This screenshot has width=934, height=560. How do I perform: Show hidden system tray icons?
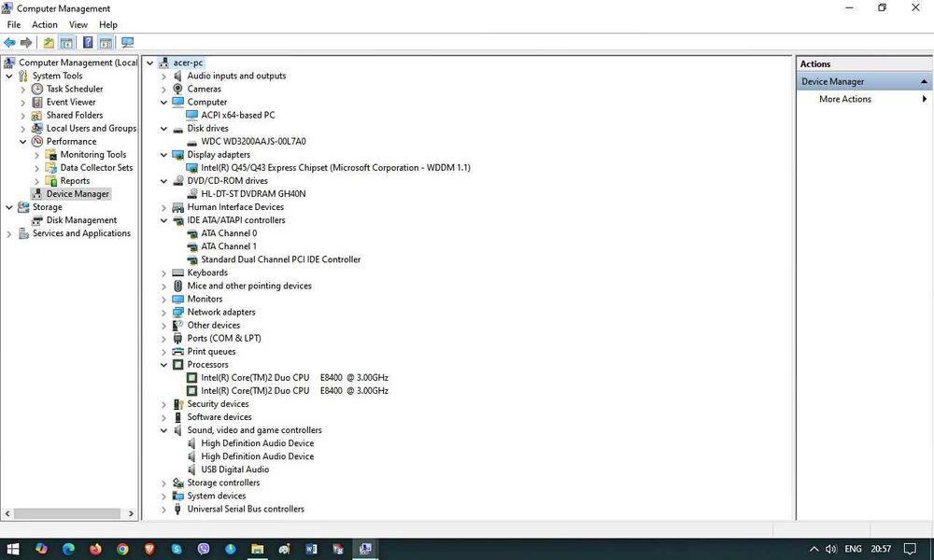point(814,549)
